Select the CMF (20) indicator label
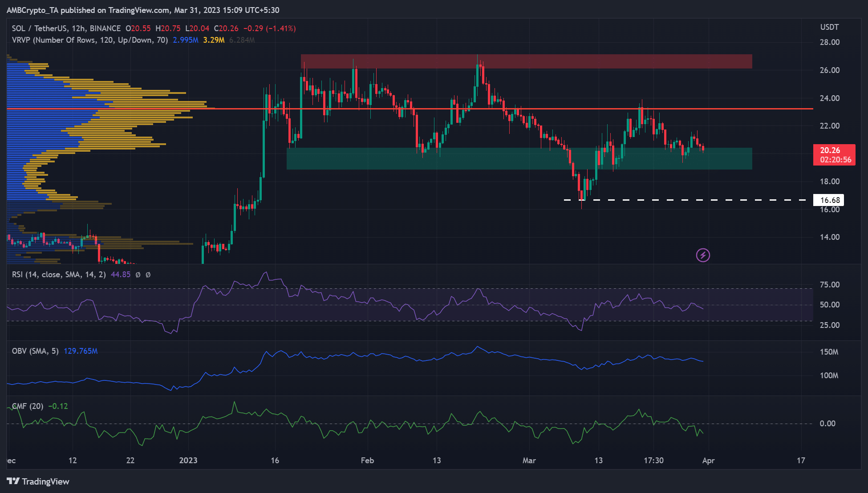Image resolution: width=868 pixels, height=493 pixels. 27,406
